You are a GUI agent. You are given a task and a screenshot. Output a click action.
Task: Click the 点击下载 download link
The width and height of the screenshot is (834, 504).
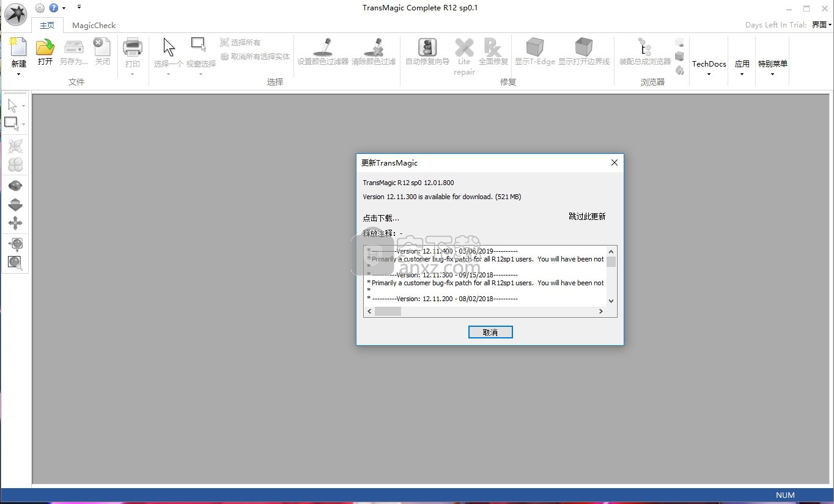coord(381,218)
